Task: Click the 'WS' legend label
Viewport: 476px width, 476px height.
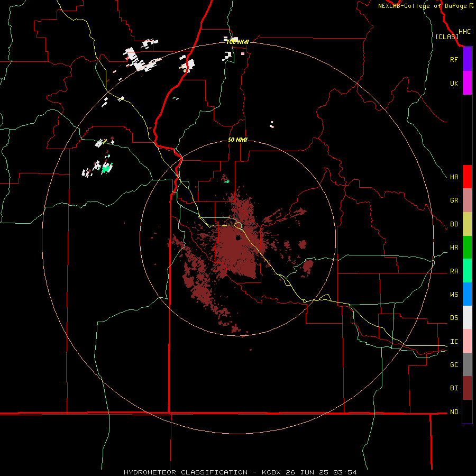Action: tap(454, 294)
